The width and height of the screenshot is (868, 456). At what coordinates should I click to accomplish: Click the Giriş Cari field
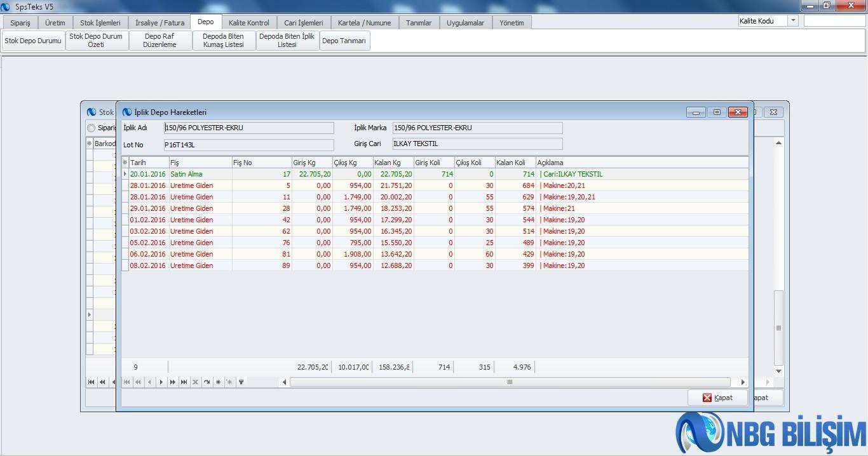point(477,144)
